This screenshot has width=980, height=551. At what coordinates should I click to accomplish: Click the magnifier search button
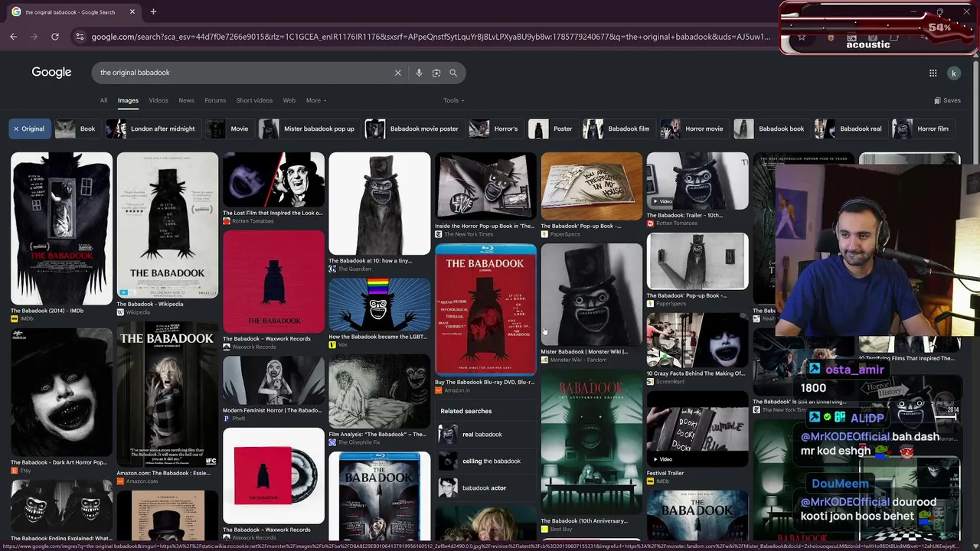pyautogui.click(x=453, y=73)
